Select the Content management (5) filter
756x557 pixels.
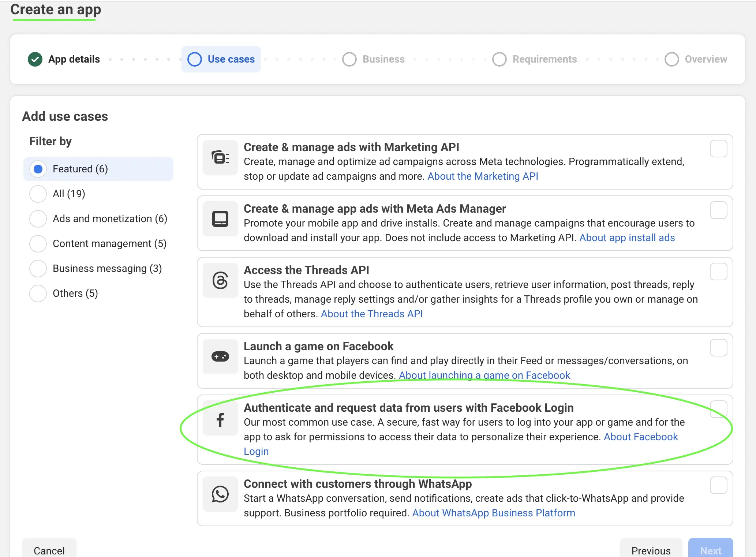(38, 244)
